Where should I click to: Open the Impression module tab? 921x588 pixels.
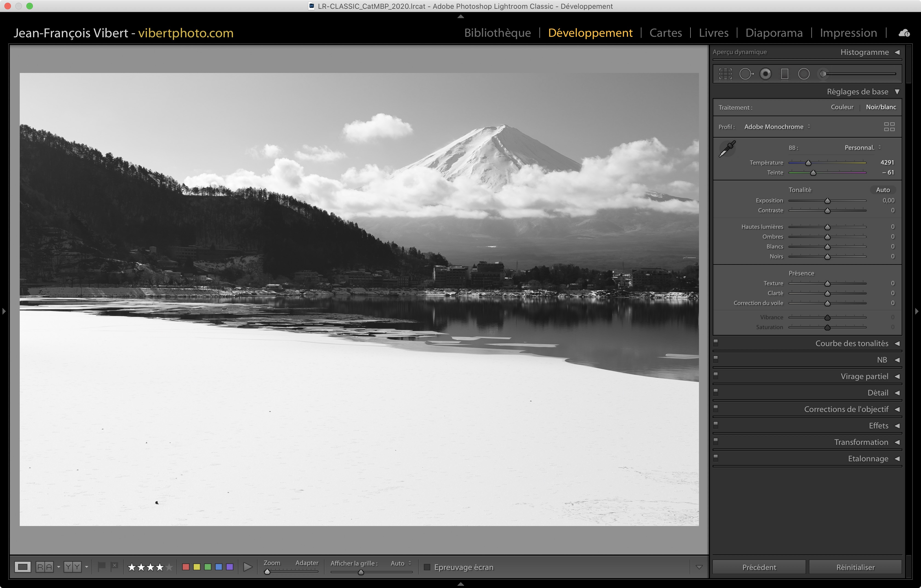click(x=848, y=33)
